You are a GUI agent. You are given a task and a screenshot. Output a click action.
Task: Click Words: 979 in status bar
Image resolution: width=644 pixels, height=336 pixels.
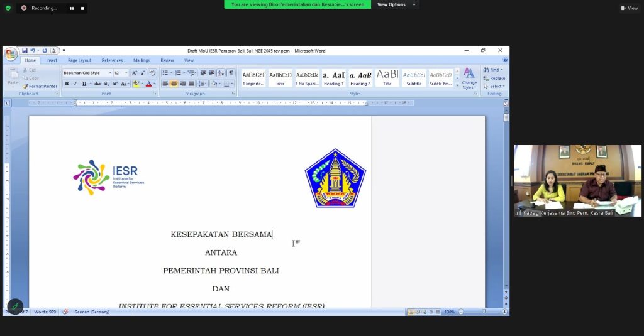click(45, 312)
